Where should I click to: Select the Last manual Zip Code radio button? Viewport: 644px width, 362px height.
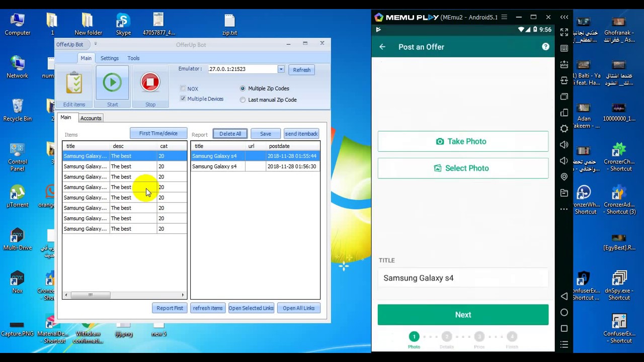[x=243, y=100]
